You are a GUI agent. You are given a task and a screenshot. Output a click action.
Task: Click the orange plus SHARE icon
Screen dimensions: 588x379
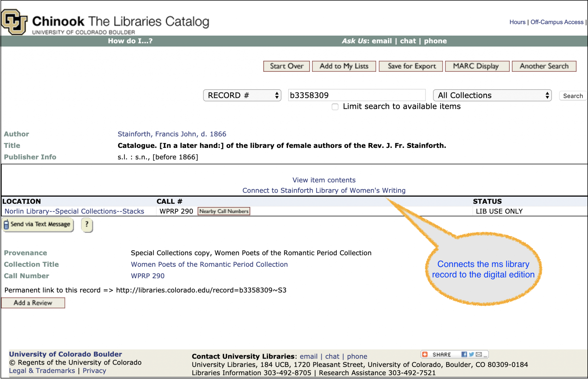425,354
